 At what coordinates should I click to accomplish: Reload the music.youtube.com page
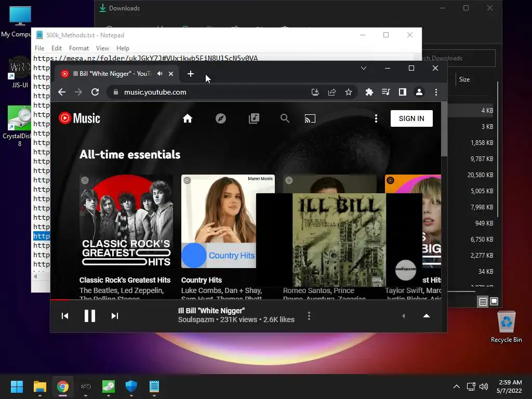95,92
